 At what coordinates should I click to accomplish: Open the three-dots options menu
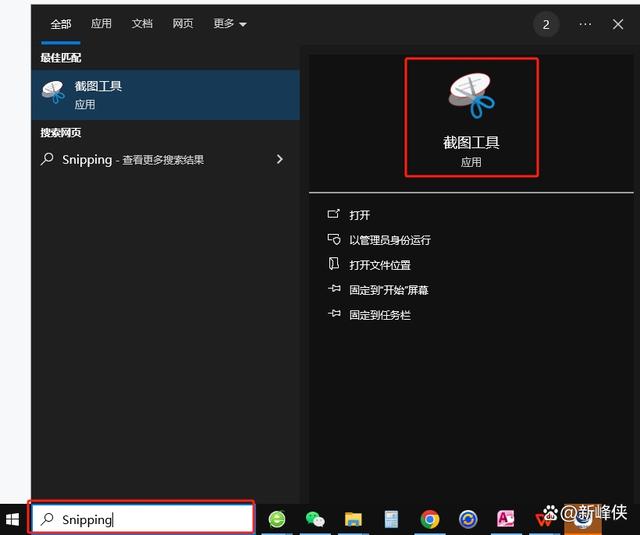click(585, 24)
